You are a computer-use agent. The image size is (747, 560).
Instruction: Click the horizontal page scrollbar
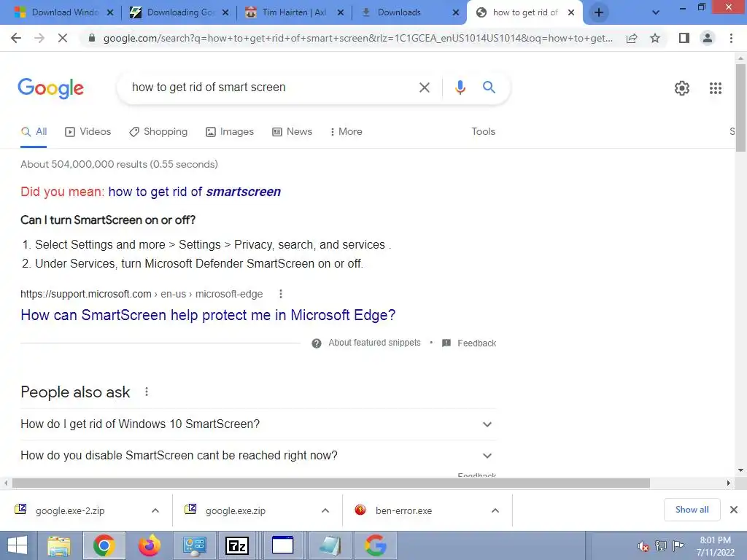click(330, 483)
